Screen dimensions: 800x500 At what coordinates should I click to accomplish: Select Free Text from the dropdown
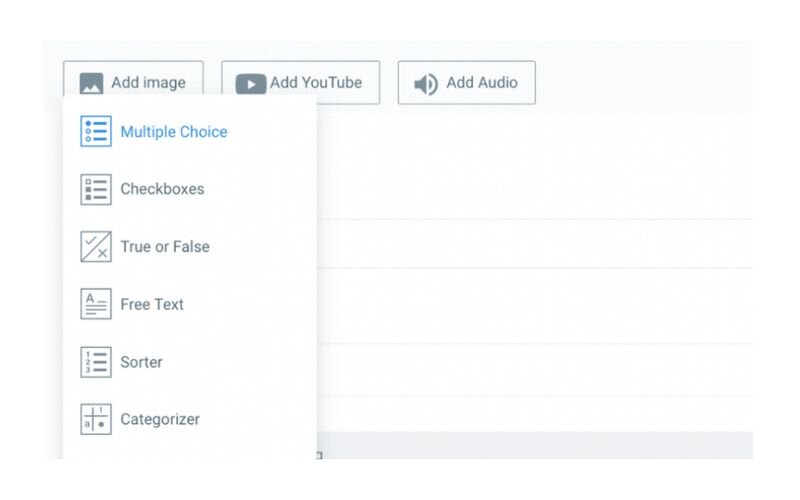click(x=152, y=305)
